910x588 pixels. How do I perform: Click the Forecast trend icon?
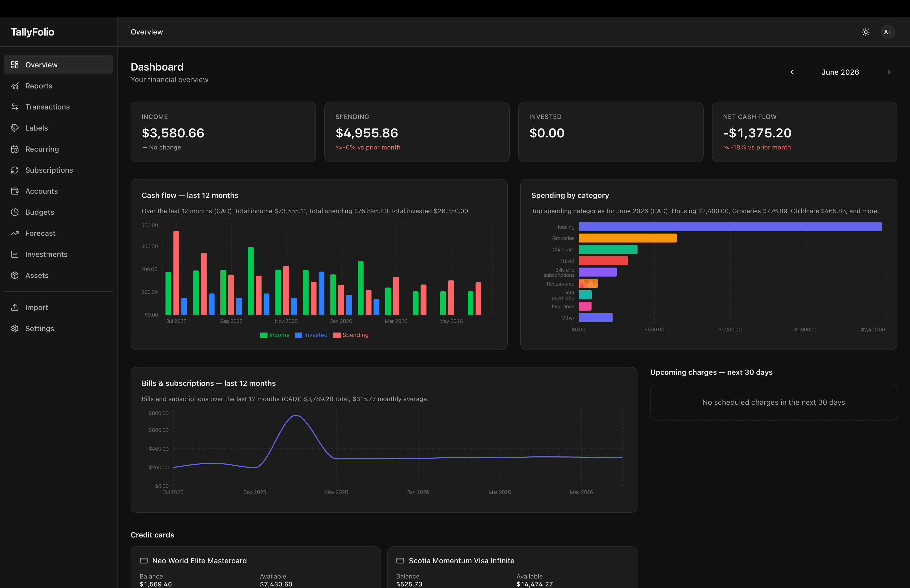click(x=14, y=233)
